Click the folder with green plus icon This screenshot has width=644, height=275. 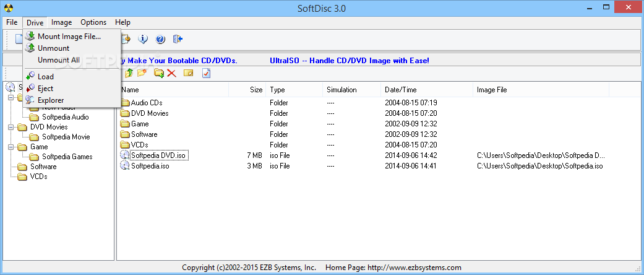pyautogui.click(x=159, y=73)
